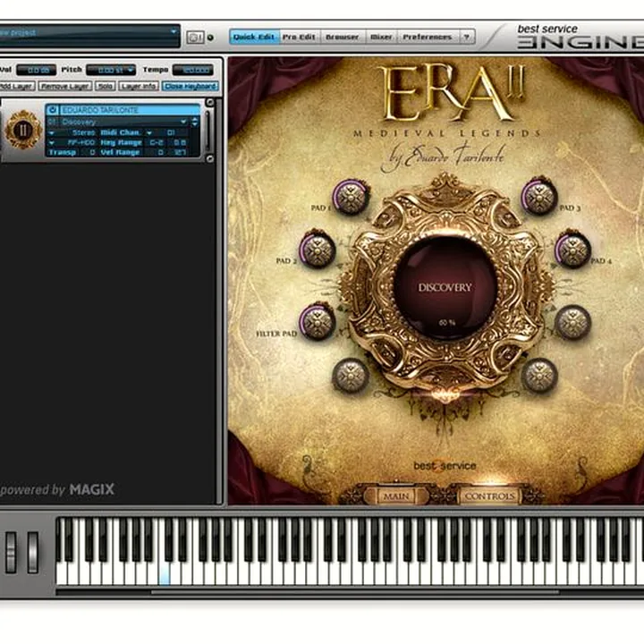This screenshot has height=644, width=644.
Task: Click the small round indicator beside keyboard icon
Action: [210, 38]
